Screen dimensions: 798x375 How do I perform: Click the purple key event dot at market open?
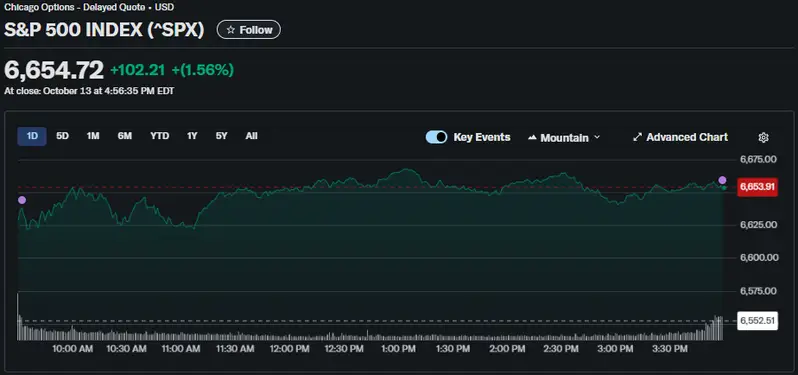[x=21, y=200]
